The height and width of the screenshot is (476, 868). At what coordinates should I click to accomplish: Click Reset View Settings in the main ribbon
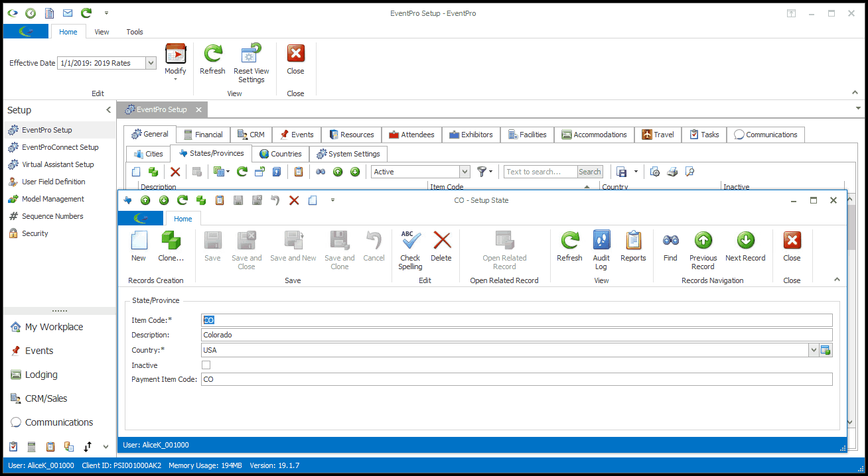(x=252, y=64)
